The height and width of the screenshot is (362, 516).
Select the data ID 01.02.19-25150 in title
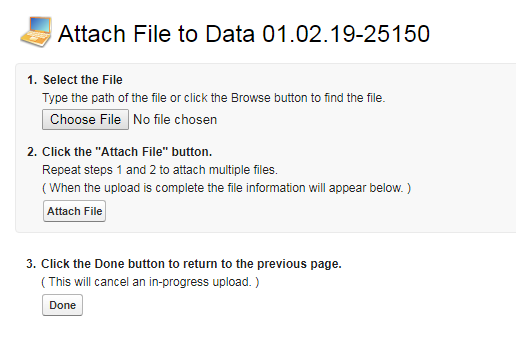click(x=346, y=34)
